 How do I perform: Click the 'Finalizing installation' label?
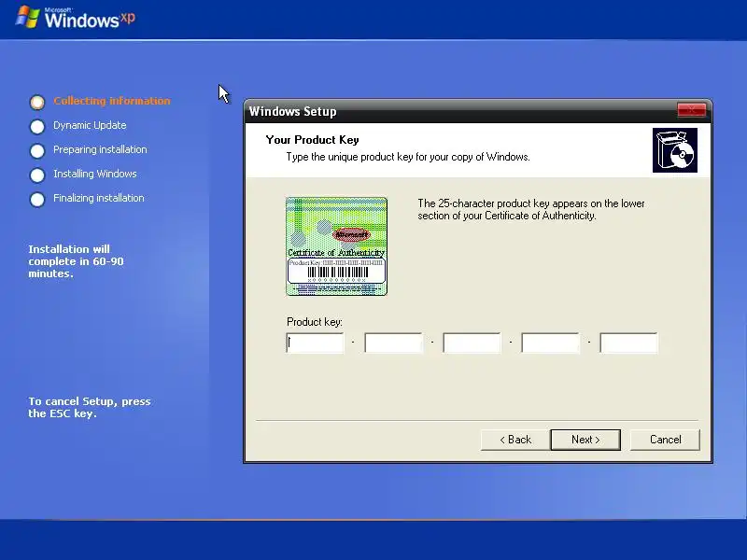click(x=99, y=198)
